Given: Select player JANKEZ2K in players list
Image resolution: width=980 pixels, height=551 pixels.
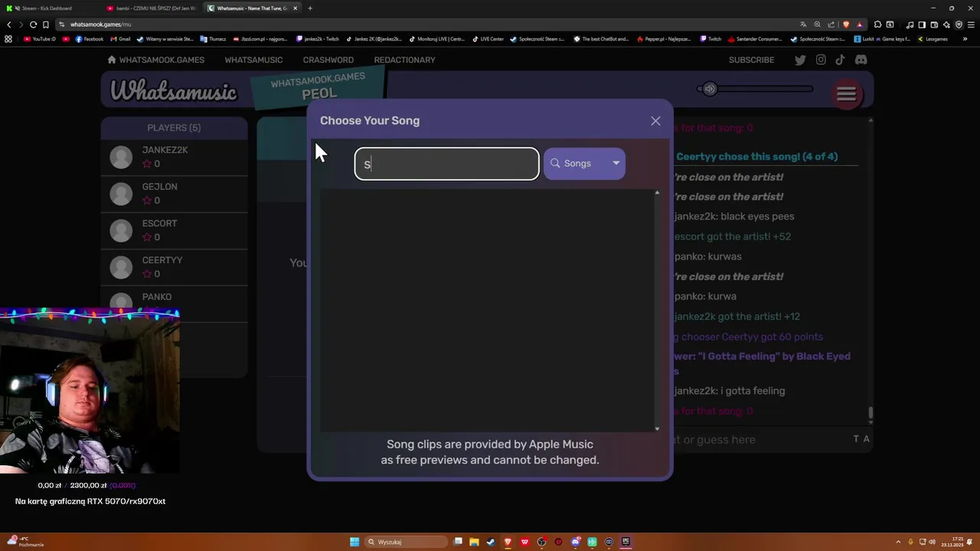Looking at the screenshot, I should point(174,157).
